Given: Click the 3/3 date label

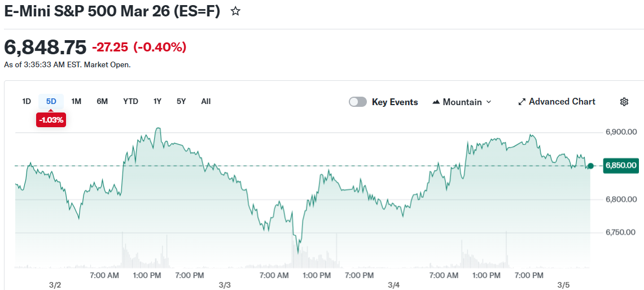Looking at the screenshot, I should [x=225, y=285].
